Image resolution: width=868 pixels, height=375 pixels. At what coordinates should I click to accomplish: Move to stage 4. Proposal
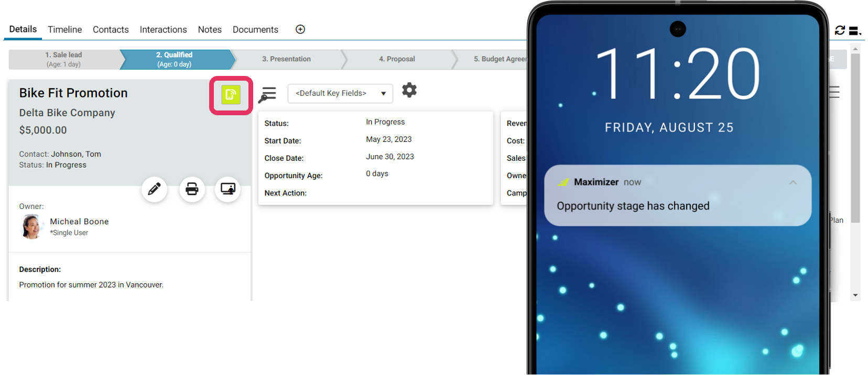397,59
